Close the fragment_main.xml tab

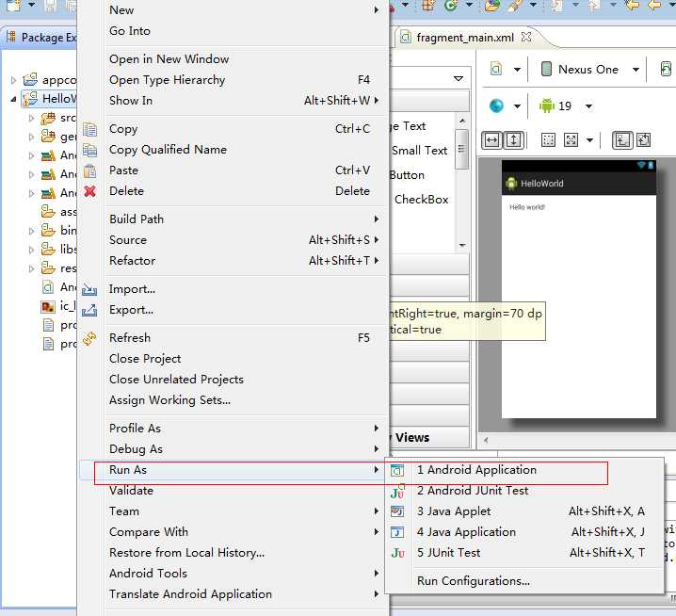[526, 37]
